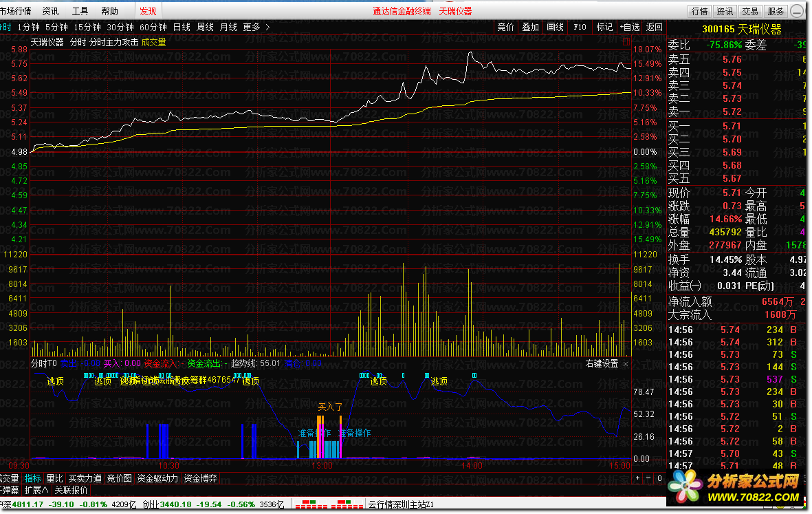The height and width of the screenshot is (514, 812).
Task: Click the 14:57 5.70 trade row
Action: coord(736,454)
